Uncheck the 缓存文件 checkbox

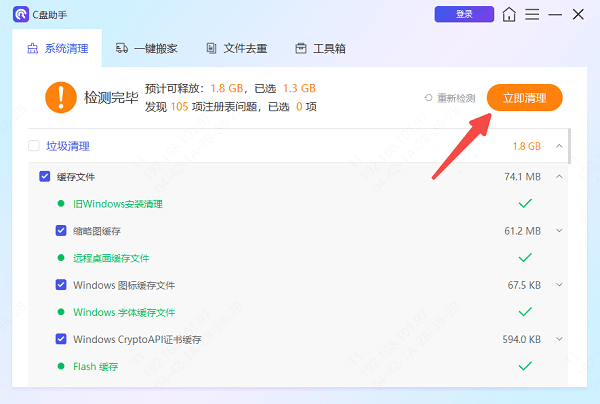[44, 177]
